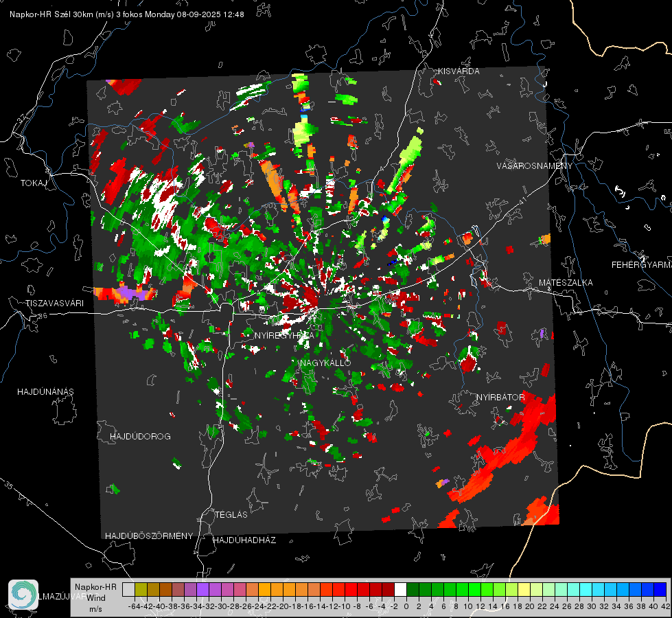
Task: Click the NAGYKÁLLÓ city label
Action: tap(326, 363)
